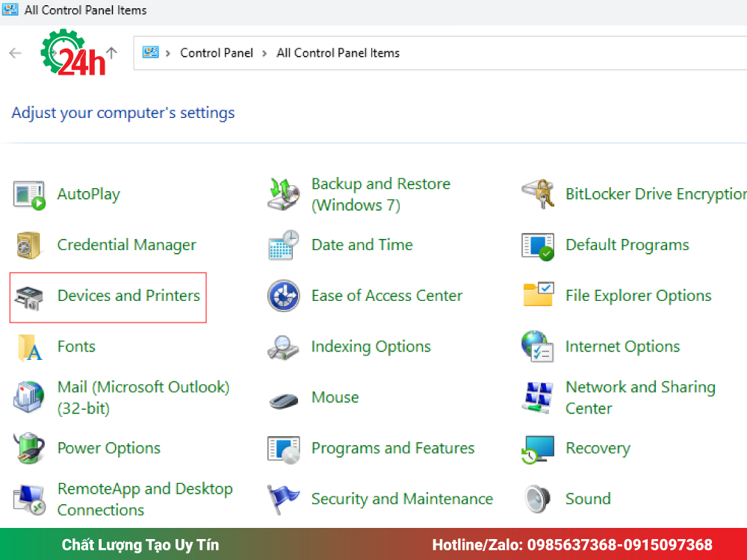
Task: Click the Default Programs icon
Action: pyautogui.click(x=538, y=246)
